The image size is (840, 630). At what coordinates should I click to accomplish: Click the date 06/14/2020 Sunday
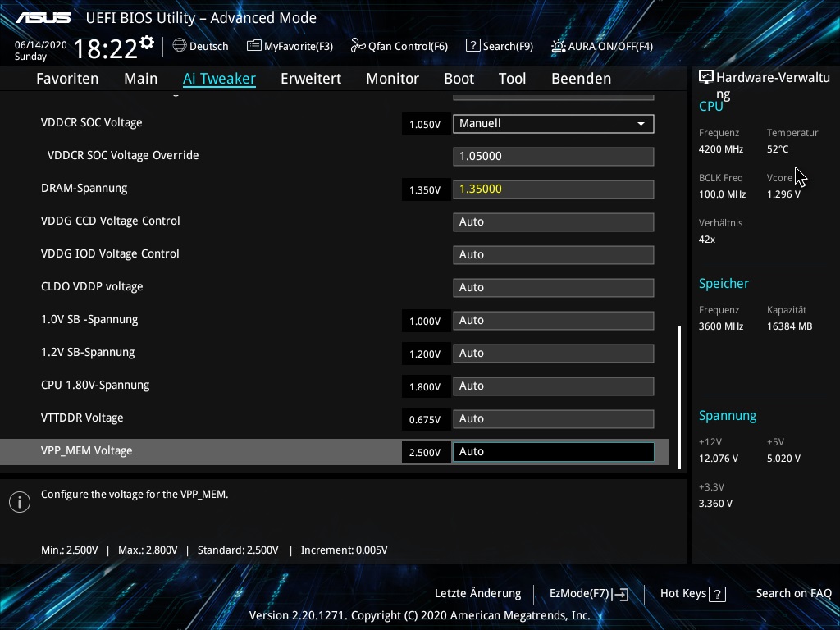pyautogui.click(x=40, y=51)
